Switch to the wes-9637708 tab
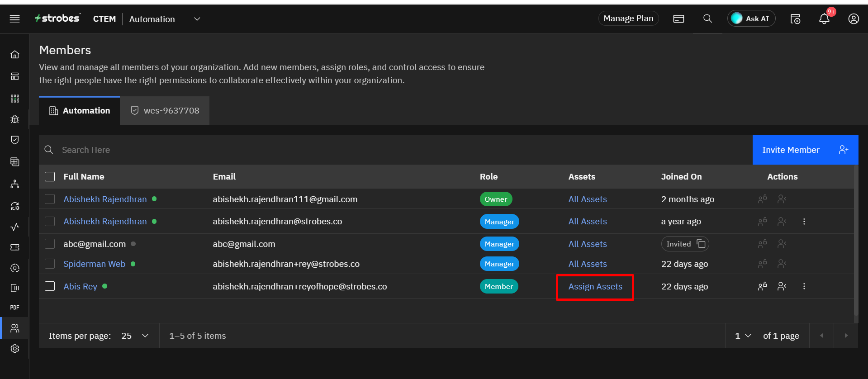Viewport: 868px width, 379px height. pyautogui.click(x=165, y=111)
